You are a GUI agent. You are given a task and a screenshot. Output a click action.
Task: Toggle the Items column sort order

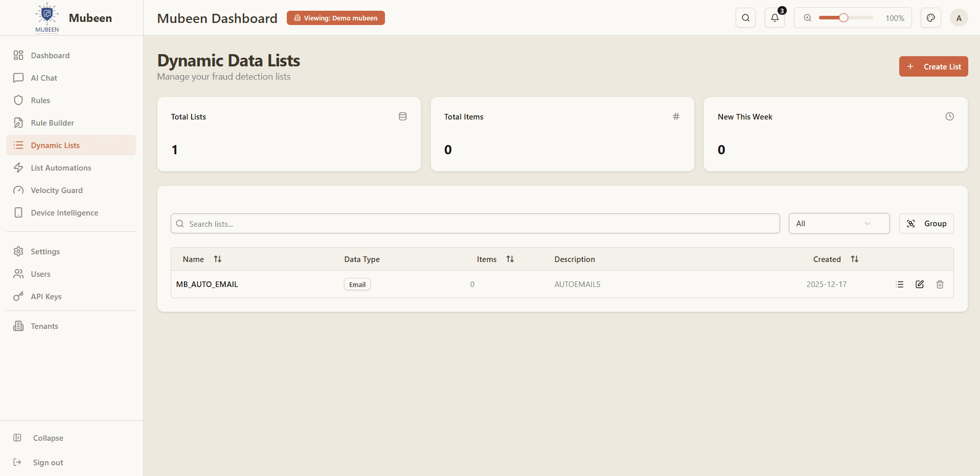(x=510, y=259)
